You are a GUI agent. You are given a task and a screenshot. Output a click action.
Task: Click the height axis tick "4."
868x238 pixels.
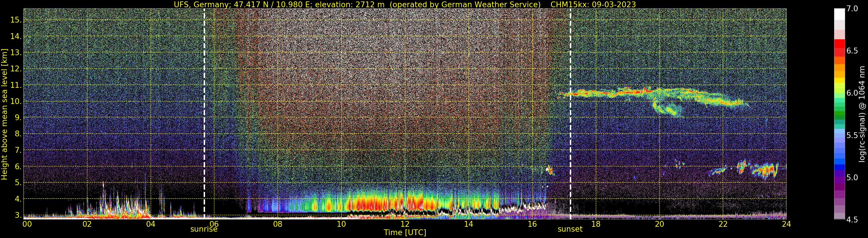pyautogui.click(x=18, y=199)
